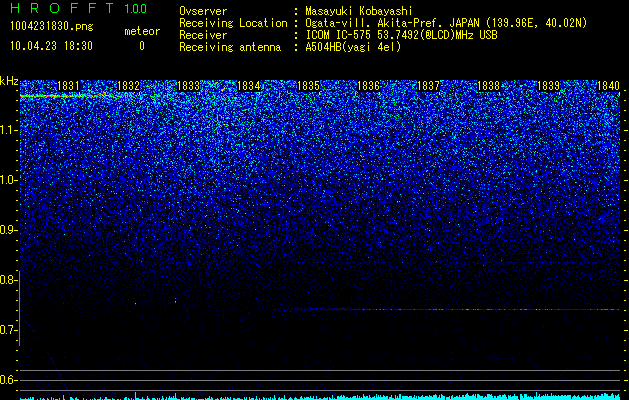The image size is (629, 400).
Task: Click the A504HB(yagi 4el) antenna text
Action: point(353,47)
